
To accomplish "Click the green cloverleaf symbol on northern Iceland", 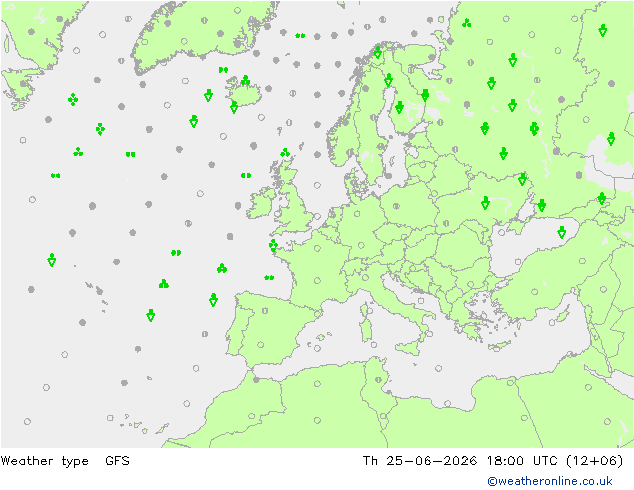I will point(245,80).
